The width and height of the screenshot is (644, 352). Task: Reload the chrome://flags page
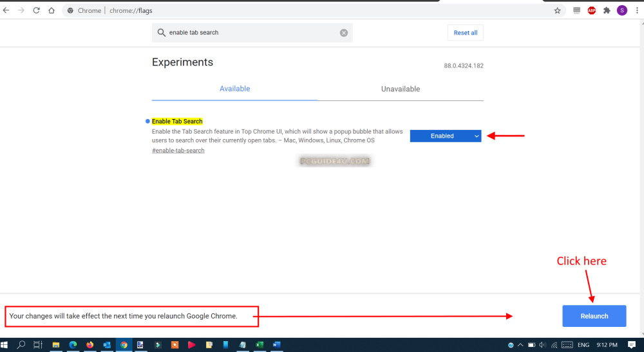[x=36, y=10]
